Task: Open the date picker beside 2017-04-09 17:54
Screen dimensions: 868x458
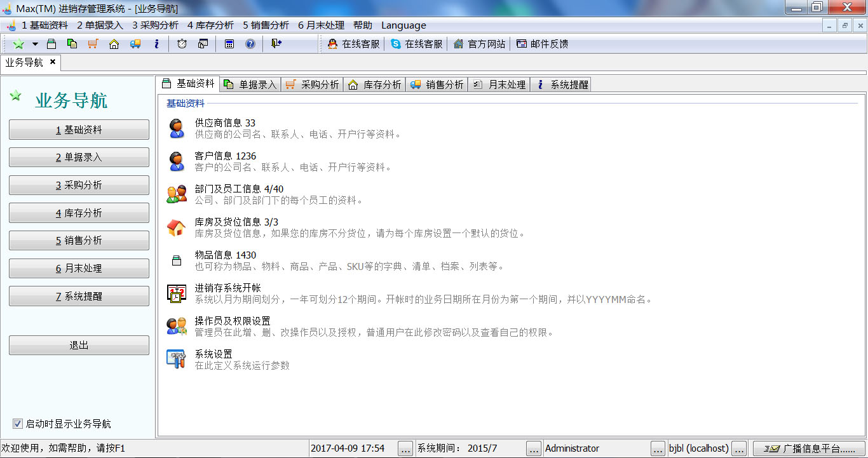Action: click(405, 448)
